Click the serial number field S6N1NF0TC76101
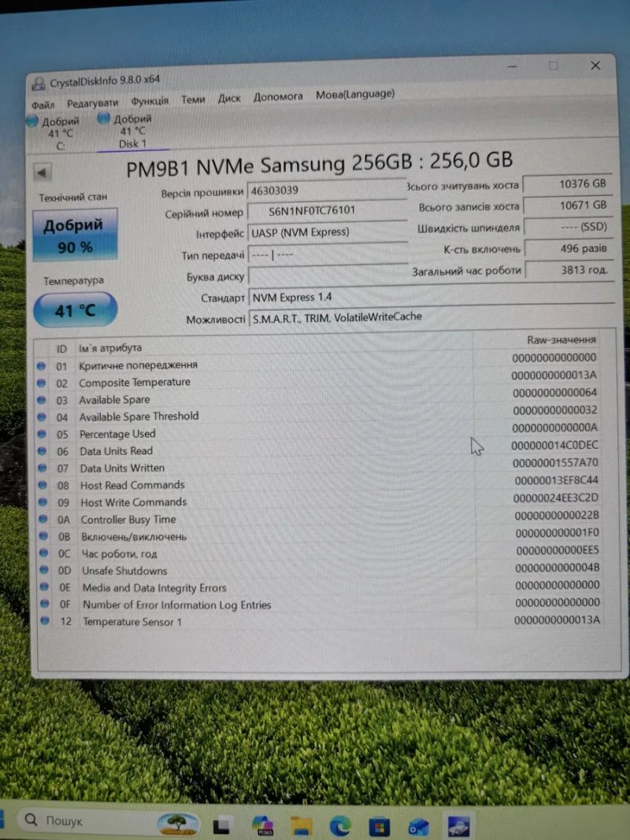 pyautogui.click(x=328, y=210)
